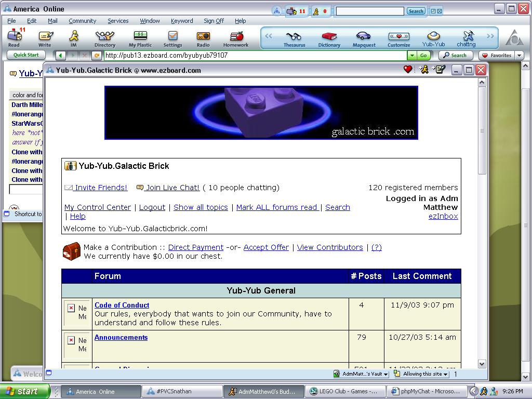Click the green Go button

point(423,55)
